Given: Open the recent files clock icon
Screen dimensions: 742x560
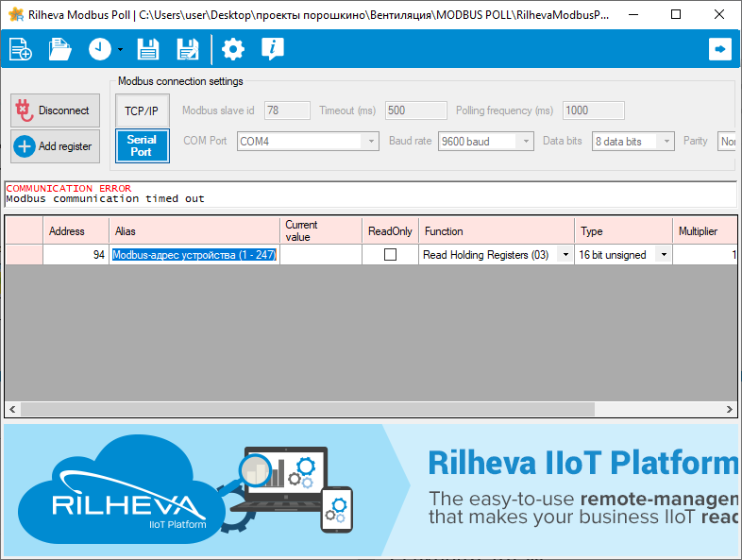Looking at the screenshot, I should [x=99, y=50].
